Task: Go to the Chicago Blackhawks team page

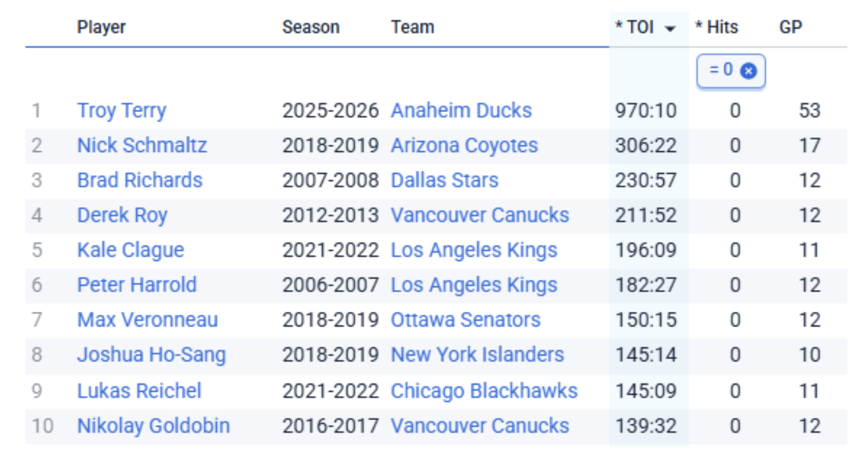Action: click(x=484, y=391)
